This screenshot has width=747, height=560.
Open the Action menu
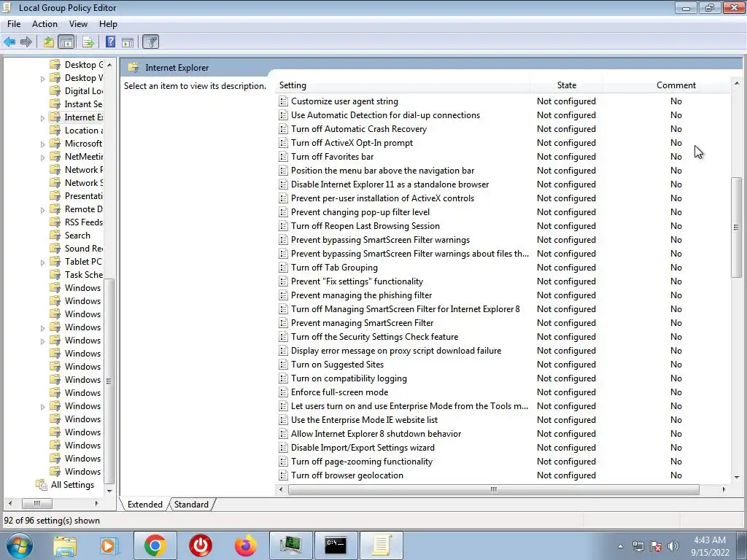tap(44, 24)
